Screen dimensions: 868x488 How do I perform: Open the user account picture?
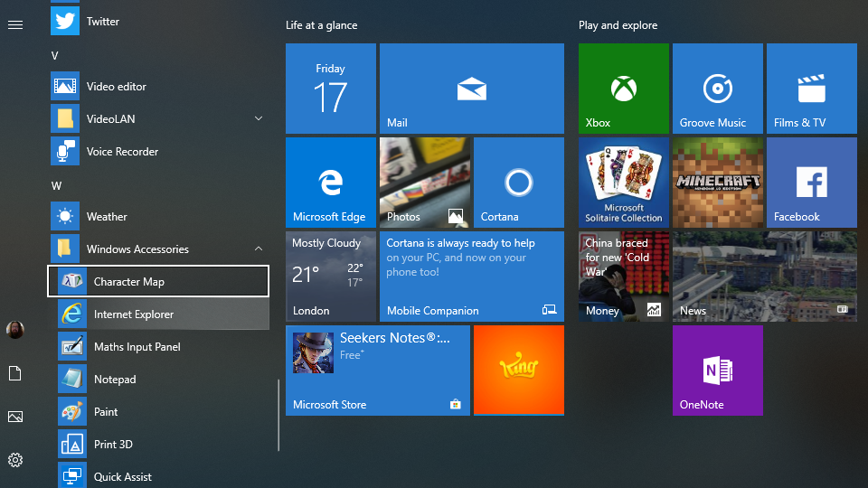[x=15, y=330]
